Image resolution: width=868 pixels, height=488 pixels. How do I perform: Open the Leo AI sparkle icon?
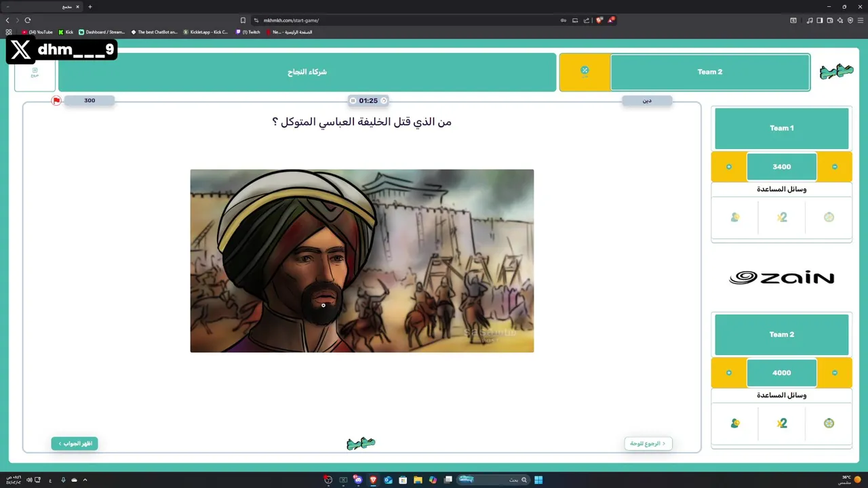point(840,20)
